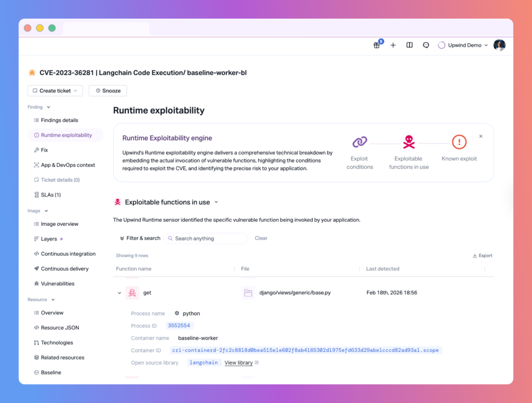Click the Search anything input field
532x403 pixels.
point(208,238)
